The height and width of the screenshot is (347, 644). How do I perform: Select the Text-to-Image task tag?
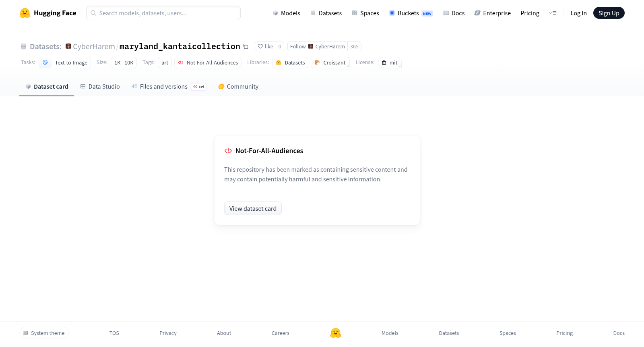65,62
